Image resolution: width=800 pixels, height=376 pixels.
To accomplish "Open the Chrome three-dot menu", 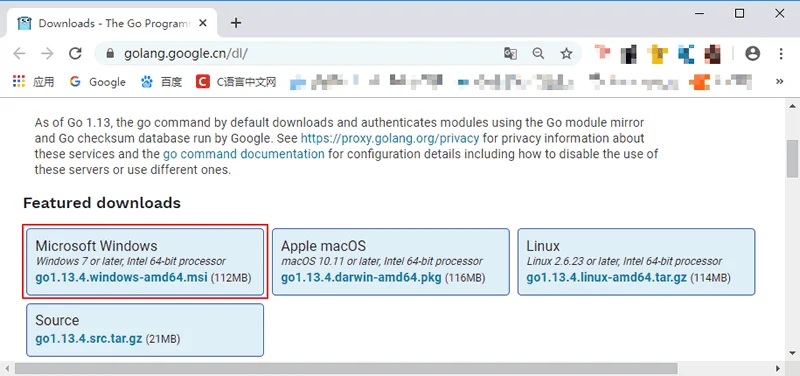I will point(781,54).
